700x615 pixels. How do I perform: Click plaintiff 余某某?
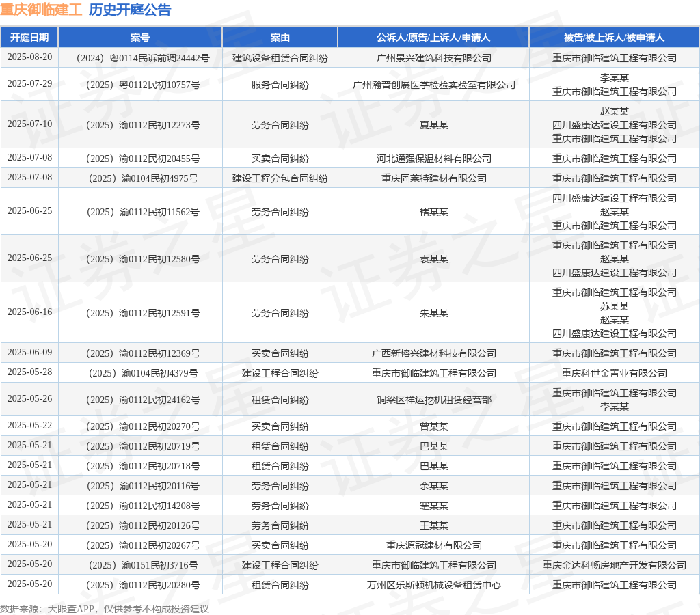click(434, 486)
